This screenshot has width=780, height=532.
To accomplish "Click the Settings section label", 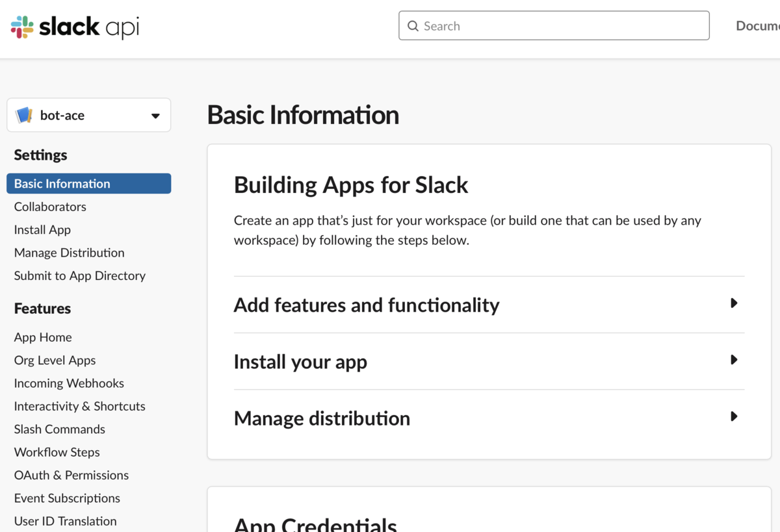I will pyautogui.click(x=40, y=155).
